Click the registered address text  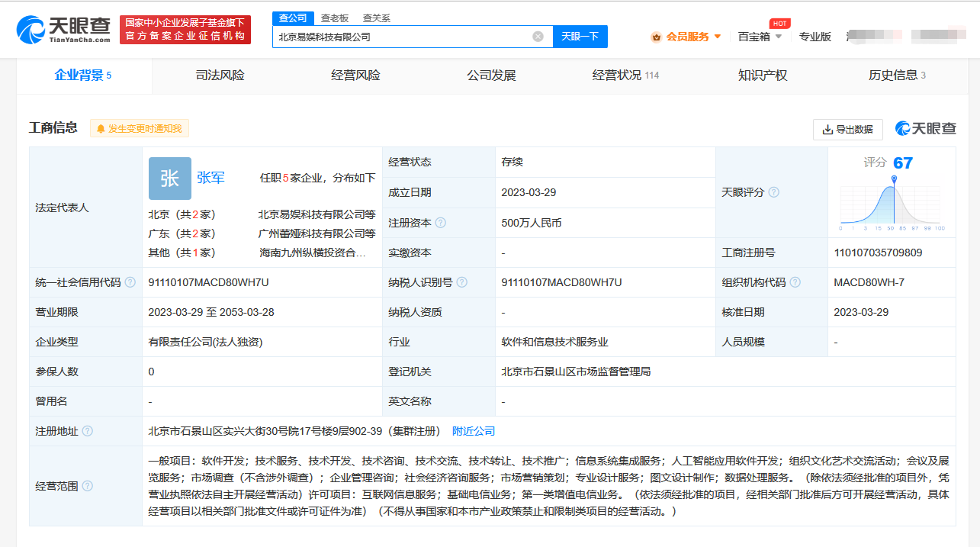tap(294, 431)
